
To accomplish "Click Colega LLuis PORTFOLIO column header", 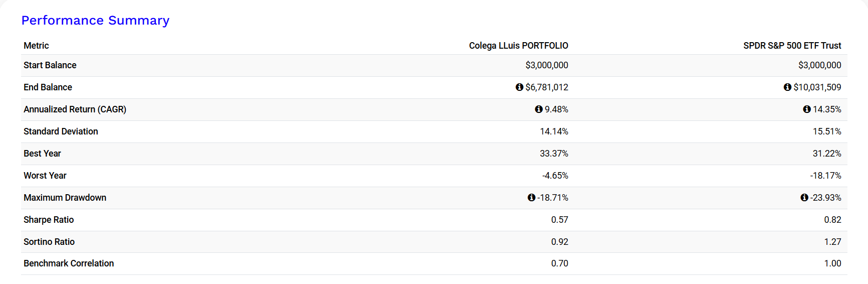I will point(519,46).
